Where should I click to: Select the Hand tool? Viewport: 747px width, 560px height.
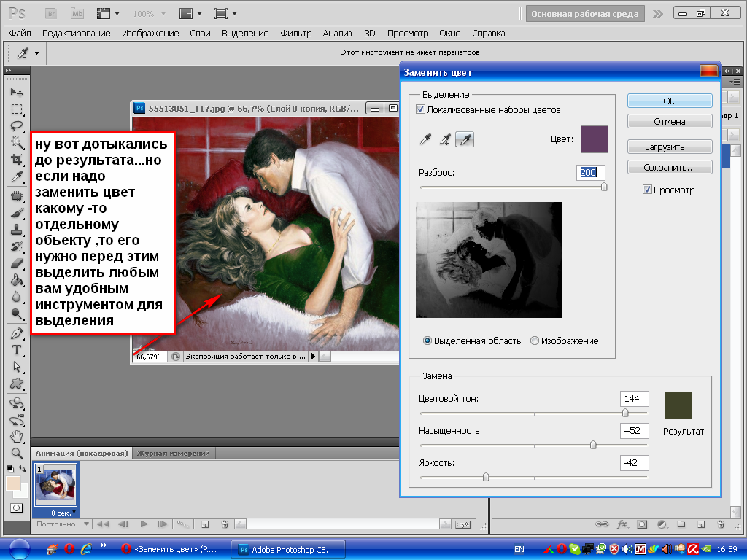[17, 436]
